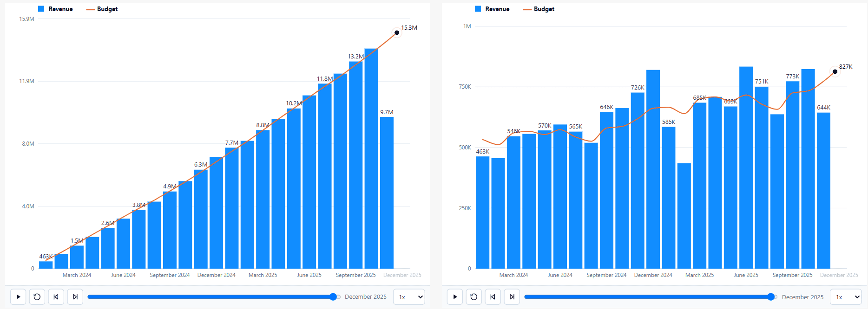This screenshot has width=868, height=309.
Task: Click the blue Revenue legend square in left chart
Action: (x=41, y=9)
